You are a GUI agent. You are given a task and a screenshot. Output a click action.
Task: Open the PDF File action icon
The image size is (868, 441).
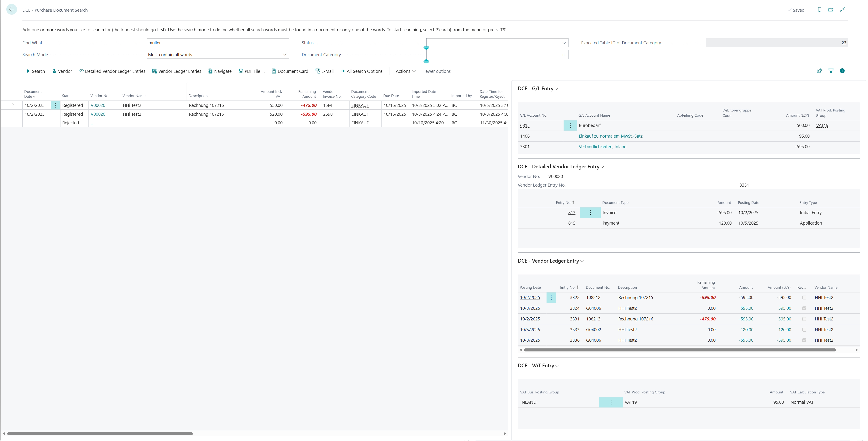(x=241, y=71)
